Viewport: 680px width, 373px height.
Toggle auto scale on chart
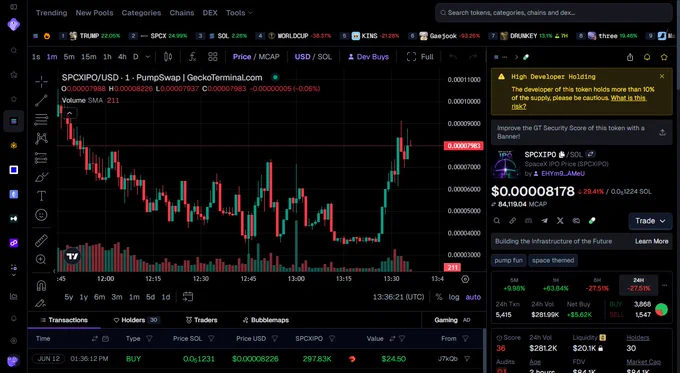coord(473,297)
